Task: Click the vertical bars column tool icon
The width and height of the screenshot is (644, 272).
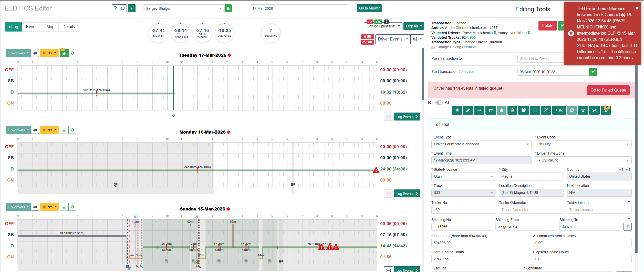Action: click(535, 110)
